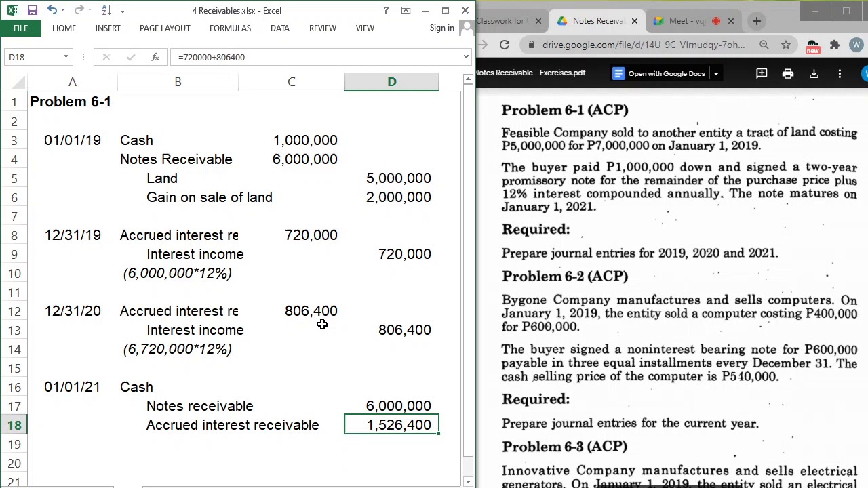Click the Excel application logo icon
This screenshot has width=868, height=488.
[12, 10]
